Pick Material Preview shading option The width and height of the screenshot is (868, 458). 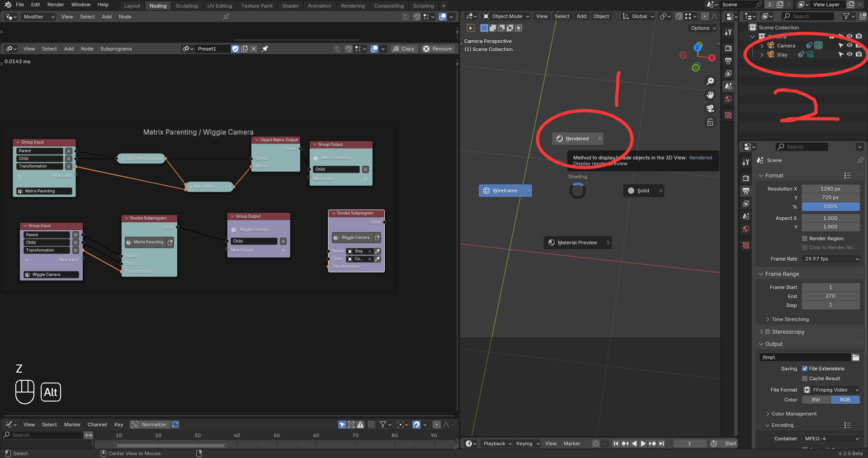577,243
